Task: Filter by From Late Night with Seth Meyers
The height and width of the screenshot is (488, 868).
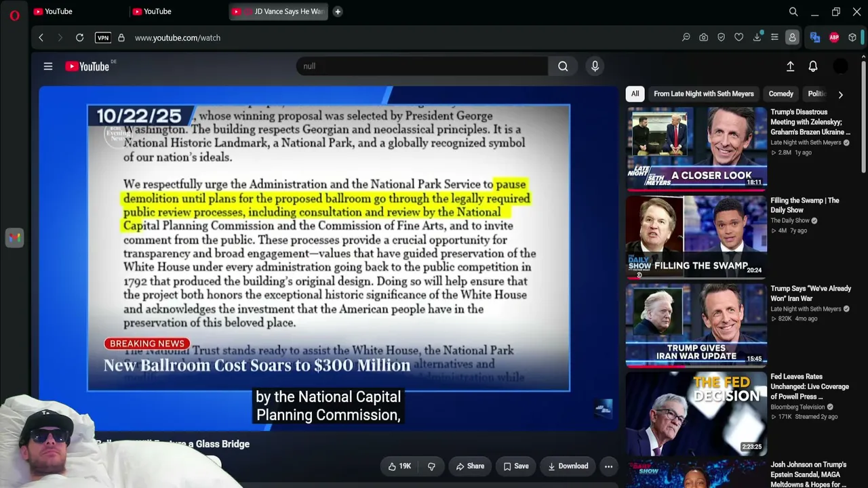Action: tap(704, 94)
